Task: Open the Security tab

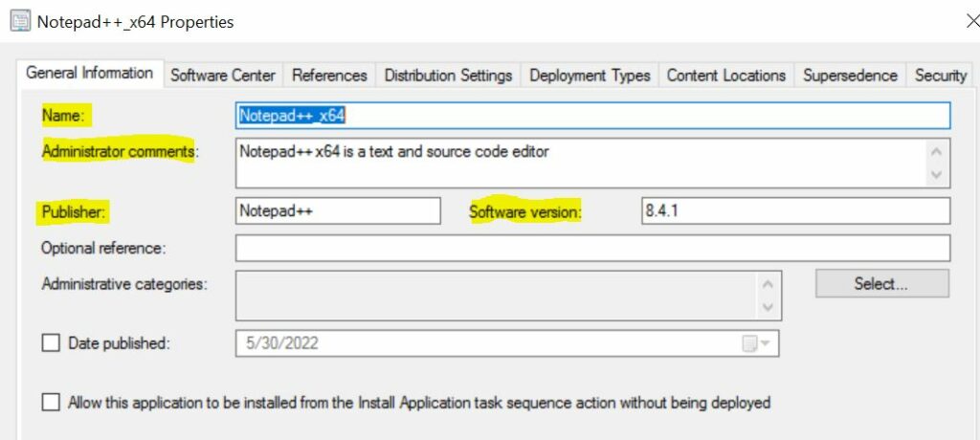Action: pos(940,76)
